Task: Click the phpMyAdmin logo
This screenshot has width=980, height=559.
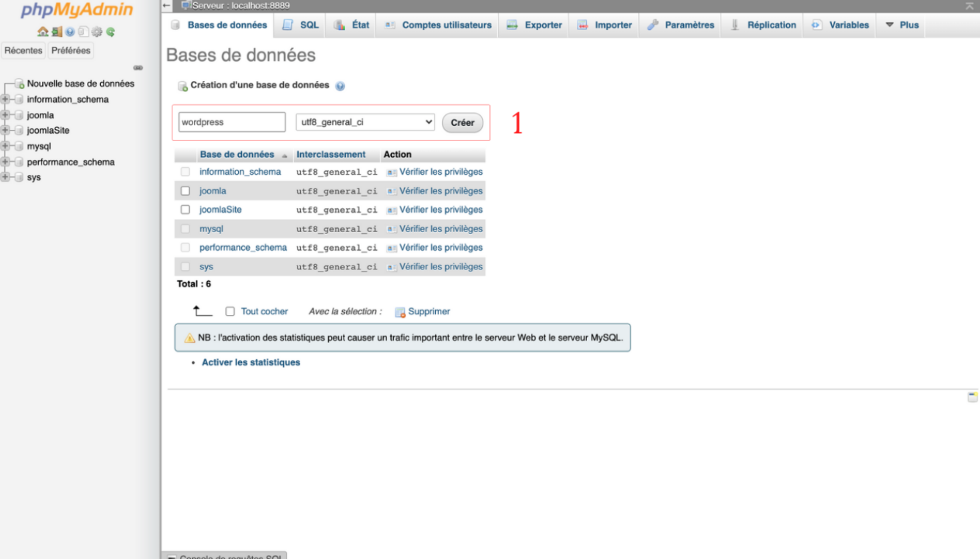Action: click(x=77, y=9)
